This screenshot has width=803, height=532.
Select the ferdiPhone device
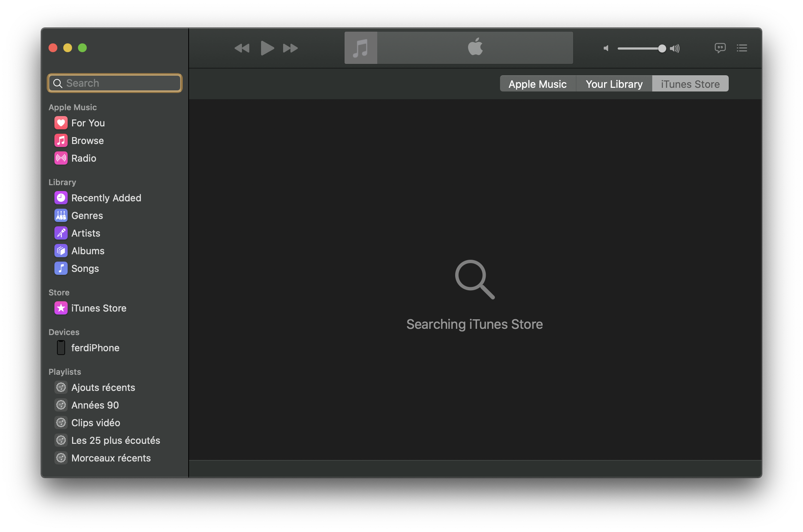point(95,348)
